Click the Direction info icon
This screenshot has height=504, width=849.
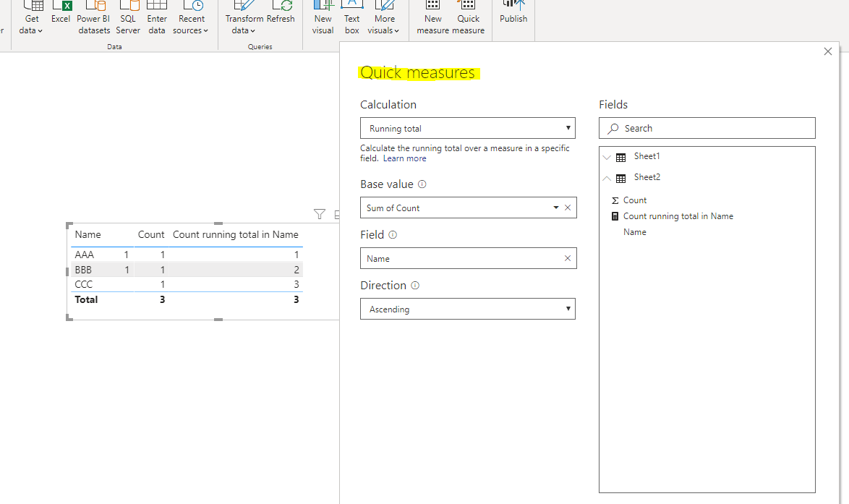point(415,286)
